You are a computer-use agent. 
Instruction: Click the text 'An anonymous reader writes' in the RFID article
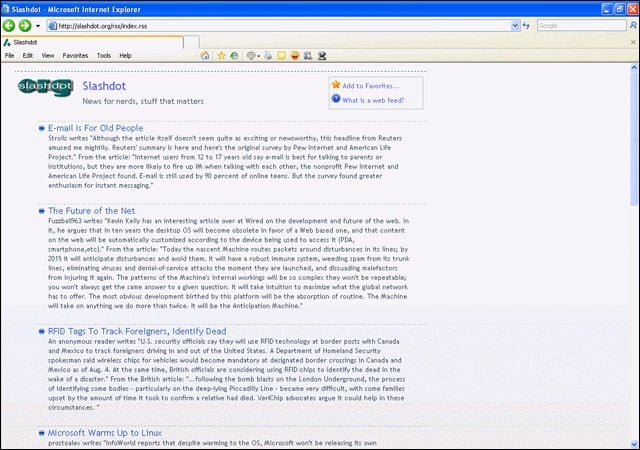92,341
